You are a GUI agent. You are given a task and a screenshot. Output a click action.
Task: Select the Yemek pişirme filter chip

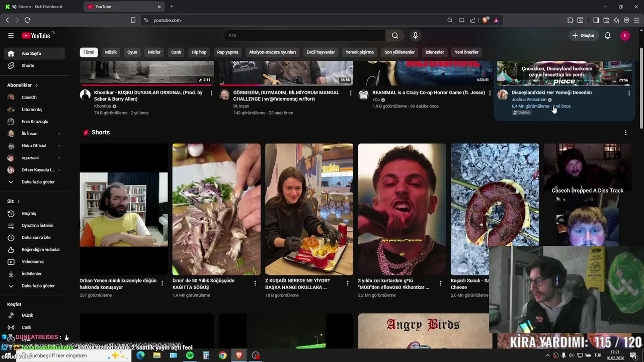pos(360,52)
